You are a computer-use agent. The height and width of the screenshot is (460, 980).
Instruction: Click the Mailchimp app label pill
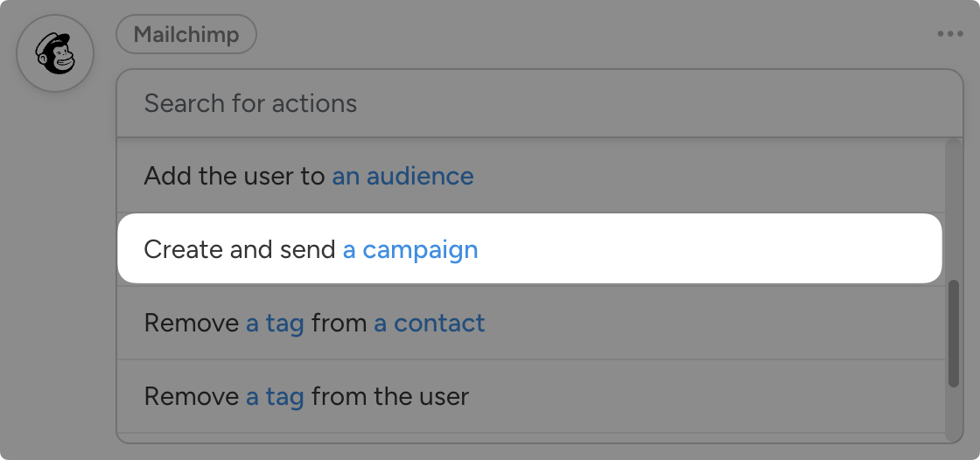tap(186, 35)
